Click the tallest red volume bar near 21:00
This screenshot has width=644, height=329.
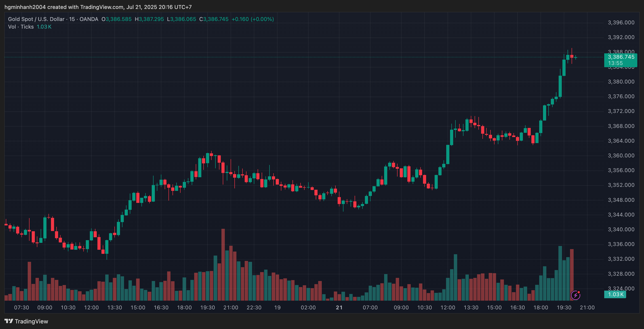(x=223, y=264)
